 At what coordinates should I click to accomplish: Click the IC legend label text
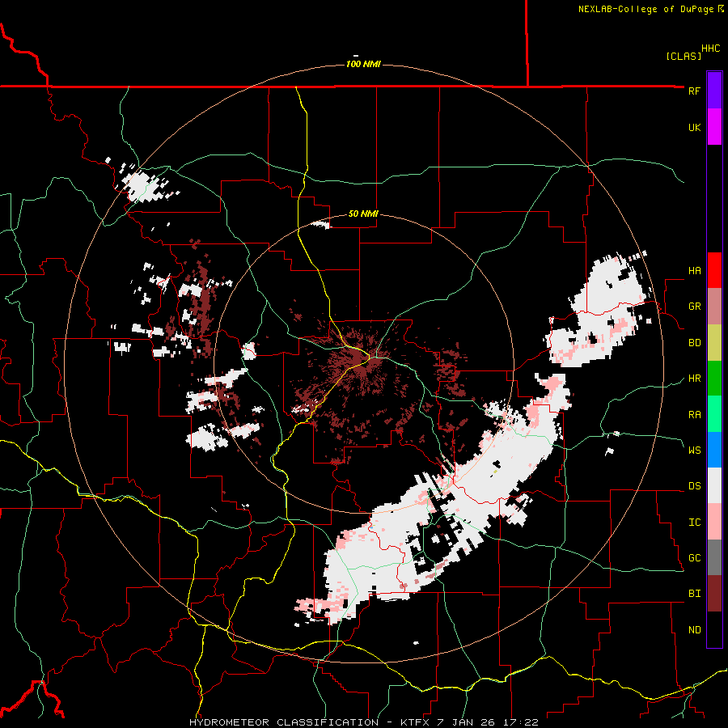(x=694, y=523)
